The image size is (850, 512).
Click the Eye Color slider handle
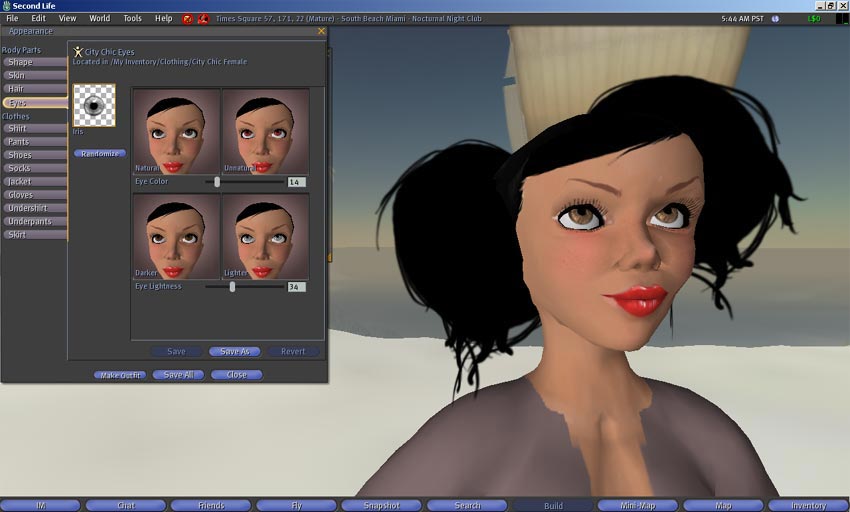point(217,182)
